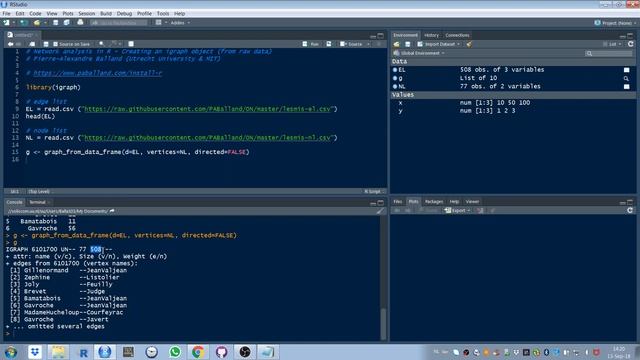Viewport: 640px width, 360px height.
Task: Open the recent files dropdown arrow beside folder icon
Action: 45,23
